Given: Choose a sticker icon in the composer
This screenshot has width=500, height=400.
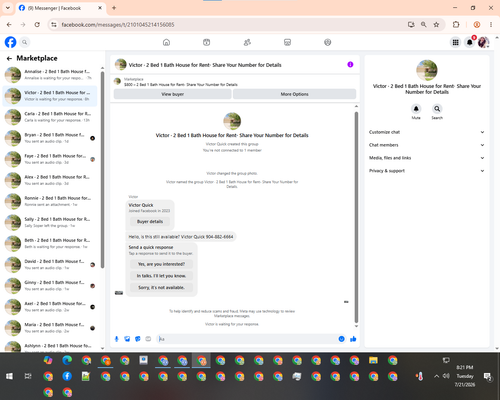Looking at the screenshot, I should click(138, 339).
